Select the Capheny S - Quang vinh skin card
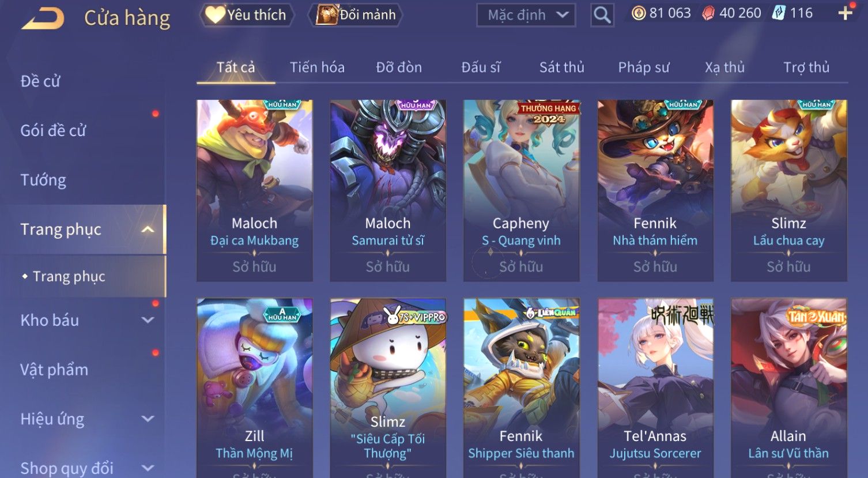 pyautogui.click(x=521, y=191)
